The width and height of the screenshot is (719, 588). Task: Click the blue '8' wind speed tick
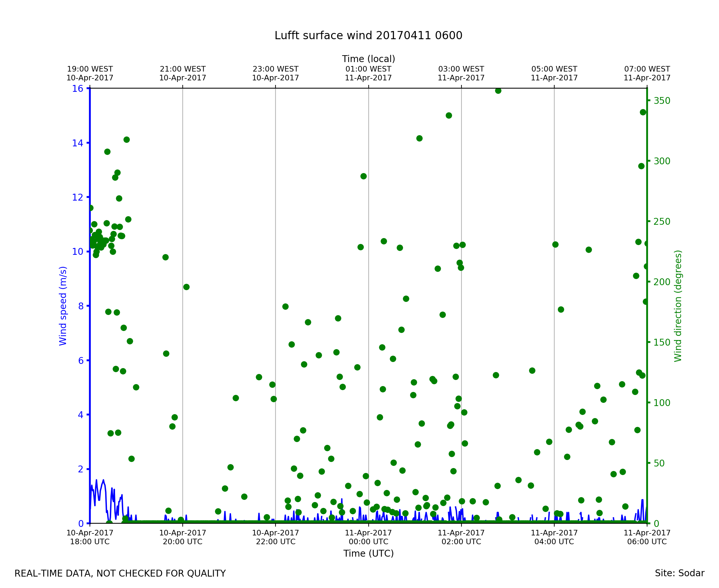(x=81, y=306)
